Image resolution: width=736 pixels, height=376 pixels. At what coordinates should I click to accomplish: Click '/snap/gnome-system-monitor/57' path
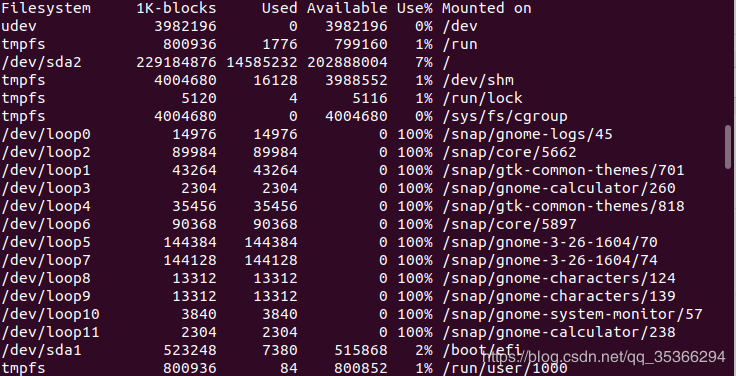click(x=572, y=314)
